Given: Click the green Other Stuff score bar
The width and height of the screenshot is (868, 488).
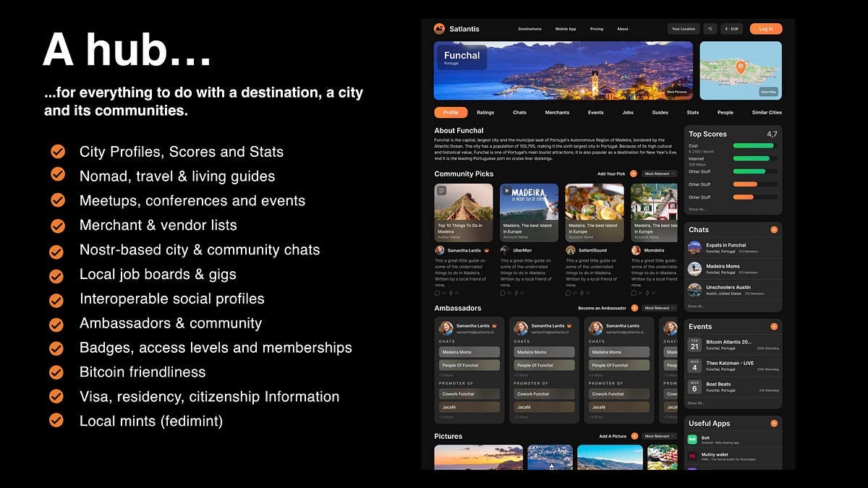Looking at the screenshot, I should [x=755, y=171].
